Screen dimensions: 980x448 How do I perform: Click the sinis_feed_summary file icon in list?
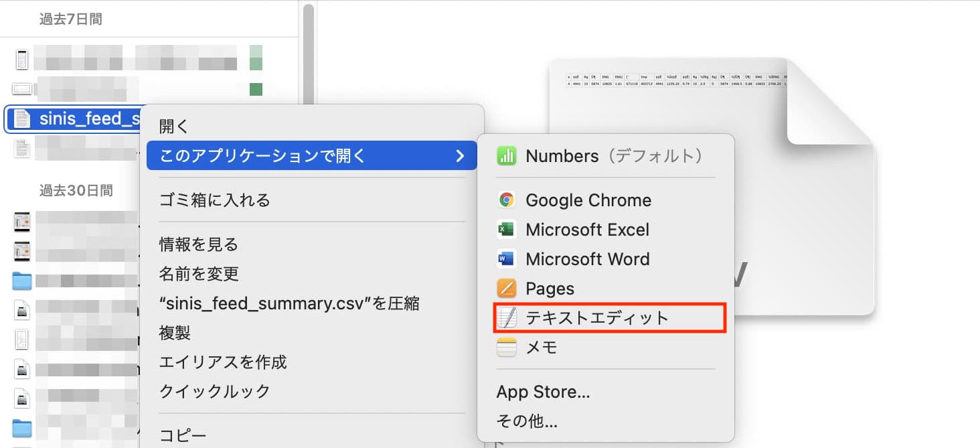[22, 119]
